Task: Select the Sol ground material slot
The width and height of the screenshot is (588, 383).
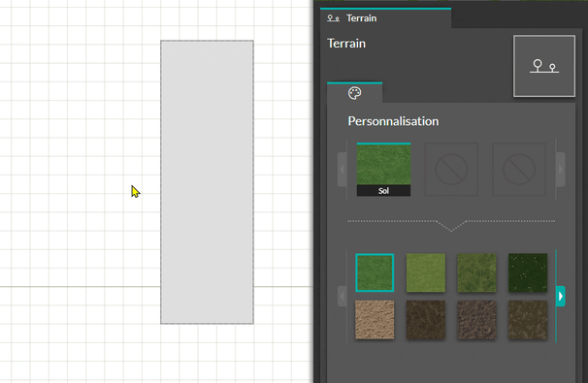Action: [383, 170]
